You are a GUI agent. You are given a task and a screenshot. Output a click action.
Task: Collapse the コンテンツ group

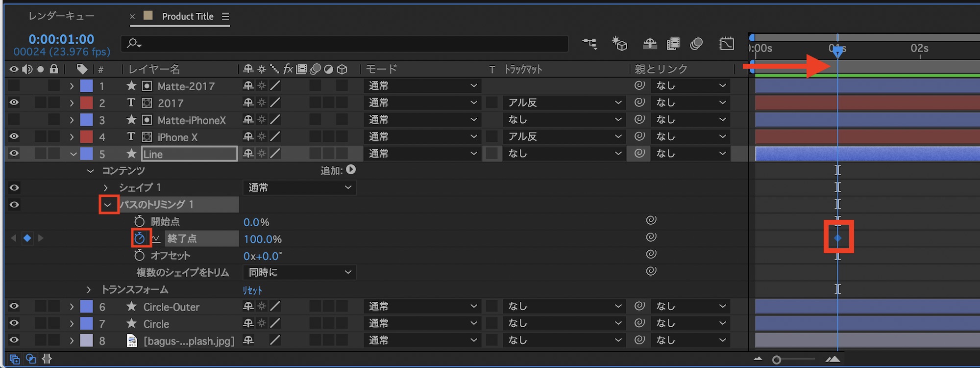pos(90,171)
